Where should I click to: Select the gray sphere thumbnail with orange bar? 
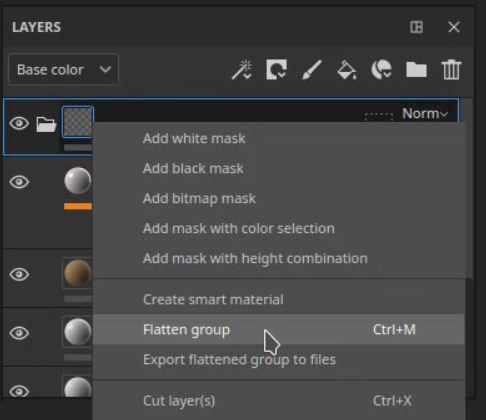tap(78, 181)
